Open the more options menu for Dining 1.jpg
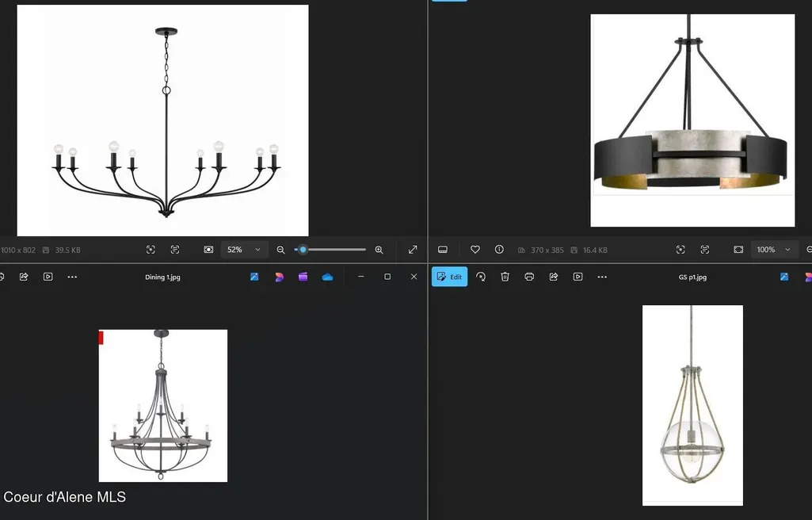812x520 pixels. [x=72, y=277]
